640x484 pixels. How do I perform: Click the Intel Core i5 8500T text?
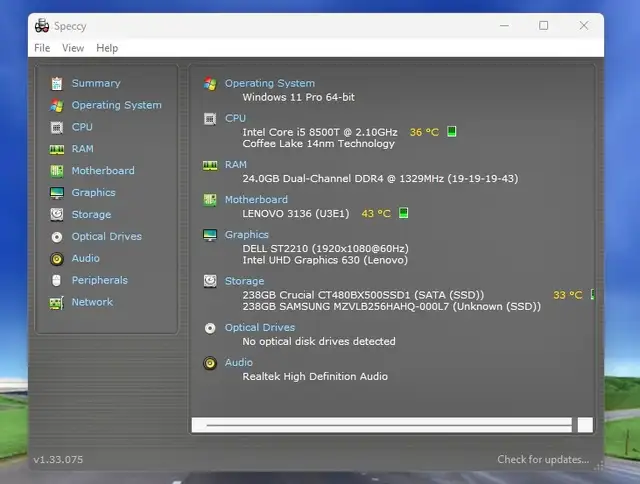pos(320,132)
